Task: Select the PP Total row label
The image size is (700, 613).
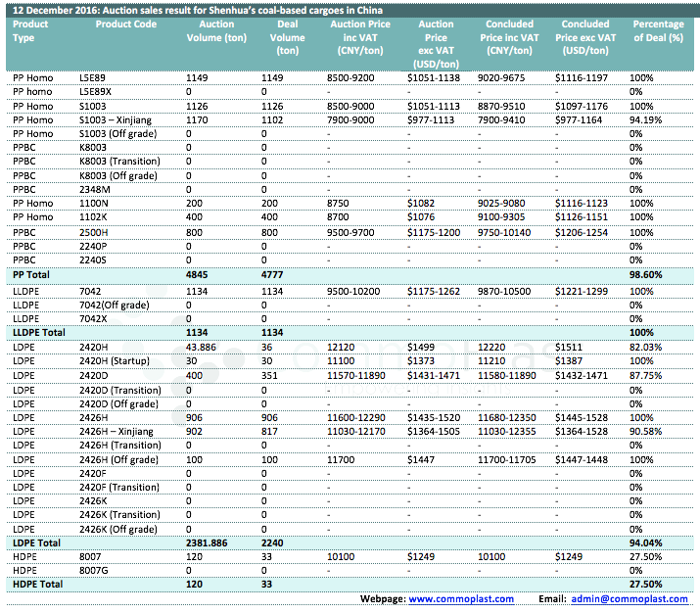Action: 35,275
